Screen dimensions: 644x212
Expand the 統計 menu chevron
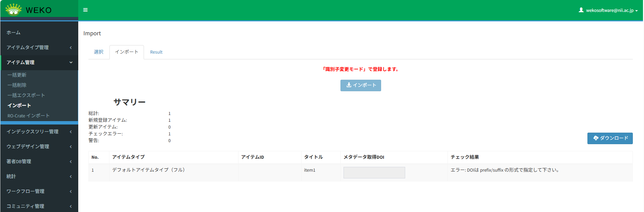(71, 177)
